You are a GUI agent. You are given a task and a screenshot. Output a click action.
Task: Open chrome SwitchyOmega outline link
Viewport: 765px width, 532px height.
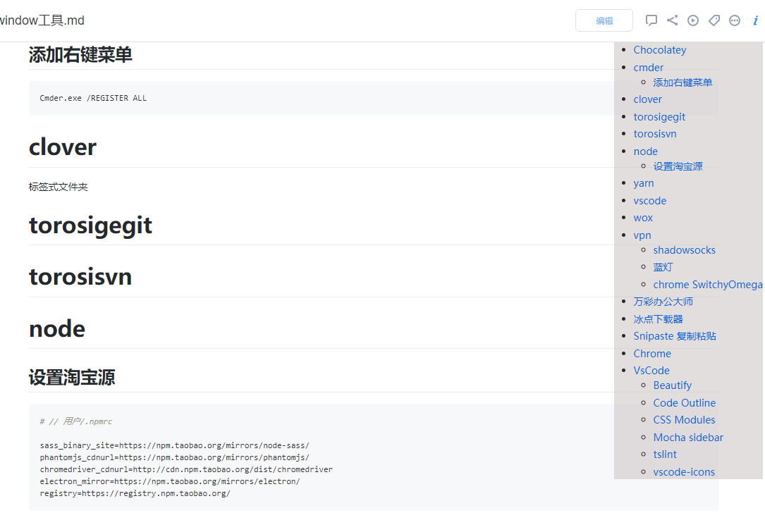[x=707, y=284]
